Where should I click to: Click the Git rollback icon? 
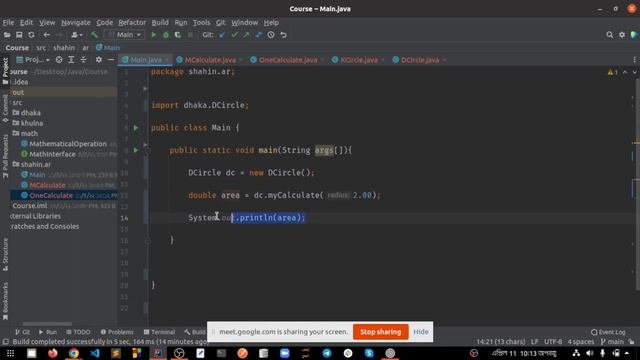tap(283, 35)
